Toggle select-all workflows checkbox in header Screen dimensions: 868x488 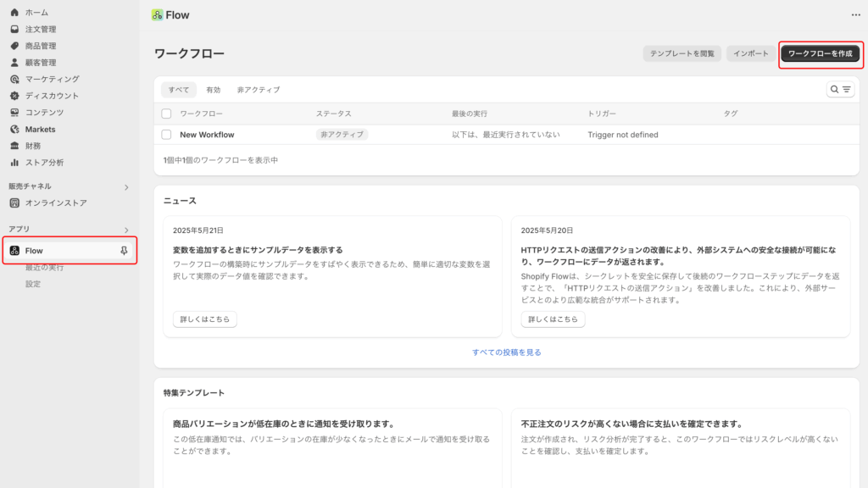pos(166,114)
